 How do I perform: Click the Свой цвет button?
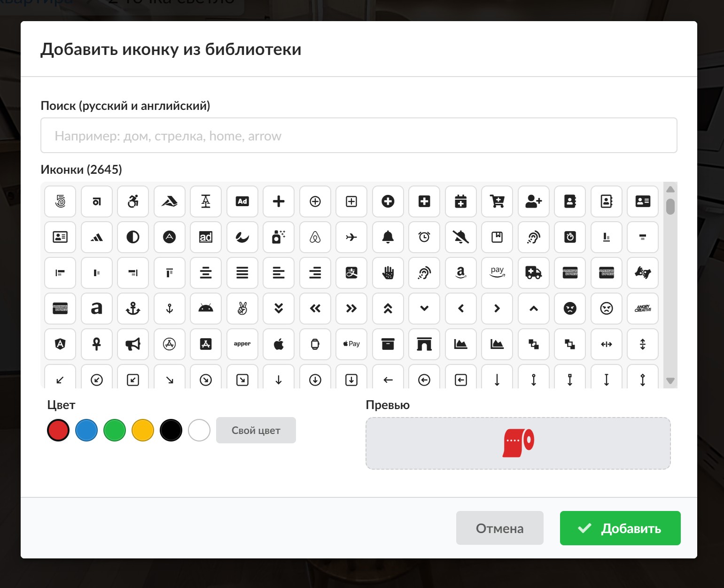coord(256,430)
